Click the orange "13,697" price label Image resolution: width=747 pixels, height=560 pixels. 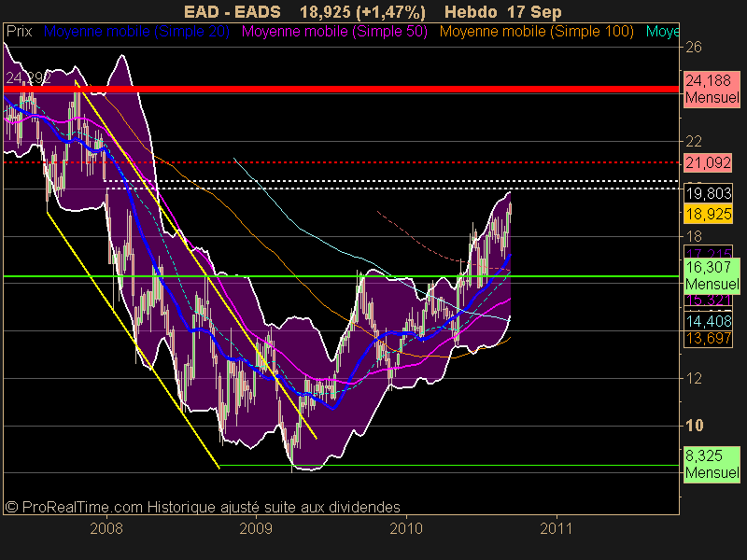(x=708, y=339)
